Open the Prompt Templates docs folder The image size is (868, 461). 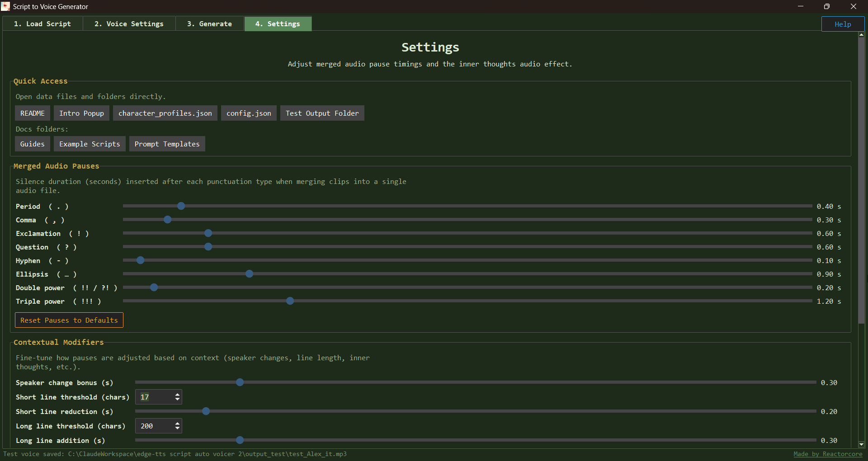(x=167, y=144)
